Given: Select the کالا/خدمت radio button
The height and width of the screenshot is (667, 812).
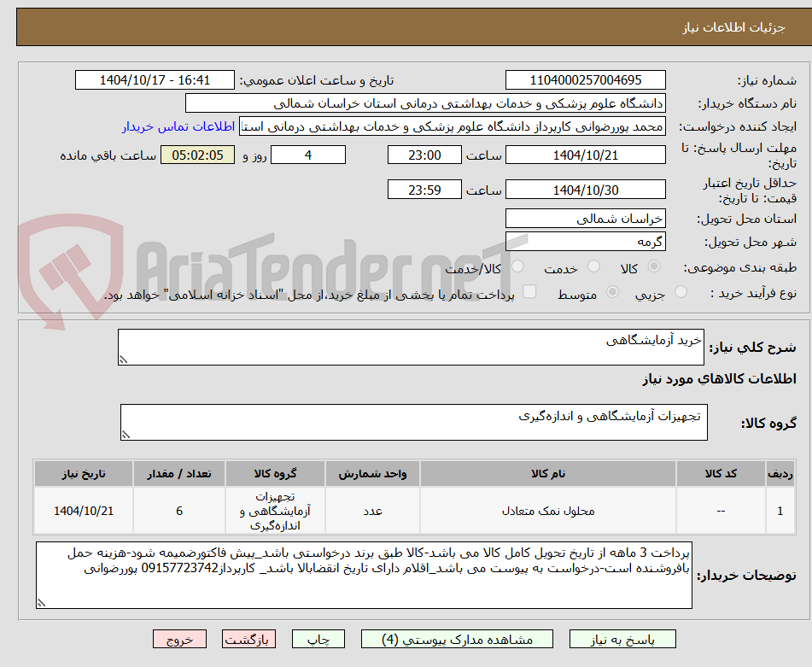Looking at the screenshot, I should point(517,266).
